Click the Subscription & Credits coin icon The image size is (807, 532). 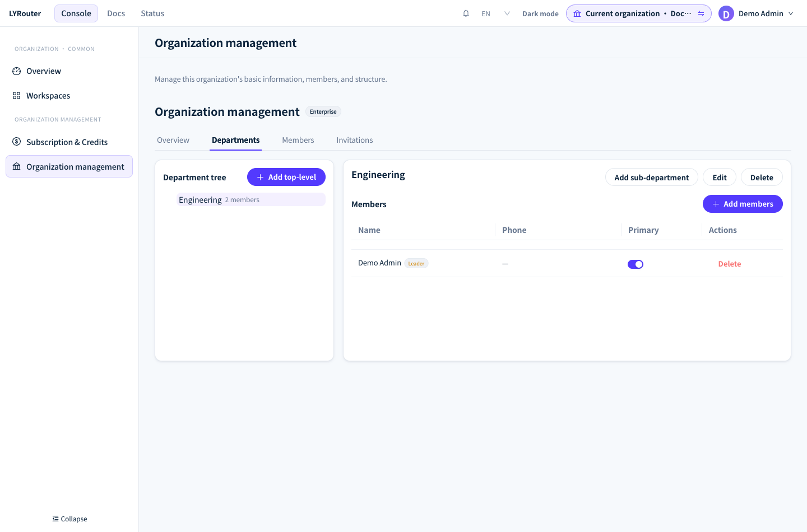(17, 142)
